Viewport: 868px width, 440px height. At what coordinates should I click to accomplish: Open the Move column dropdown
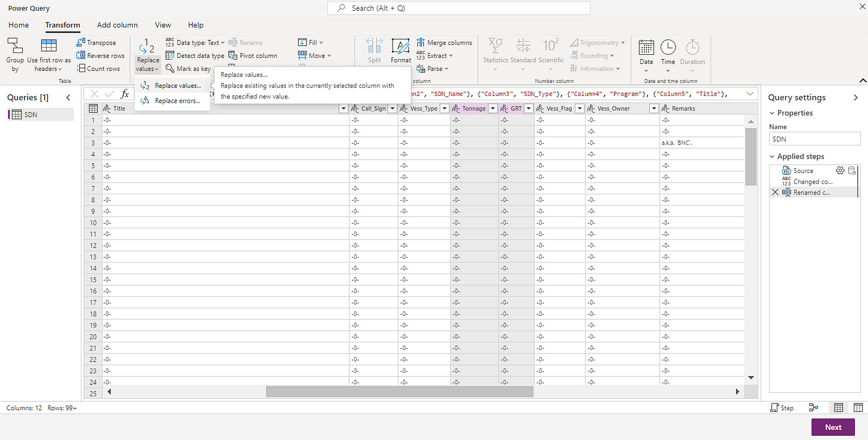pyautogui.click(x=314, y=55)
